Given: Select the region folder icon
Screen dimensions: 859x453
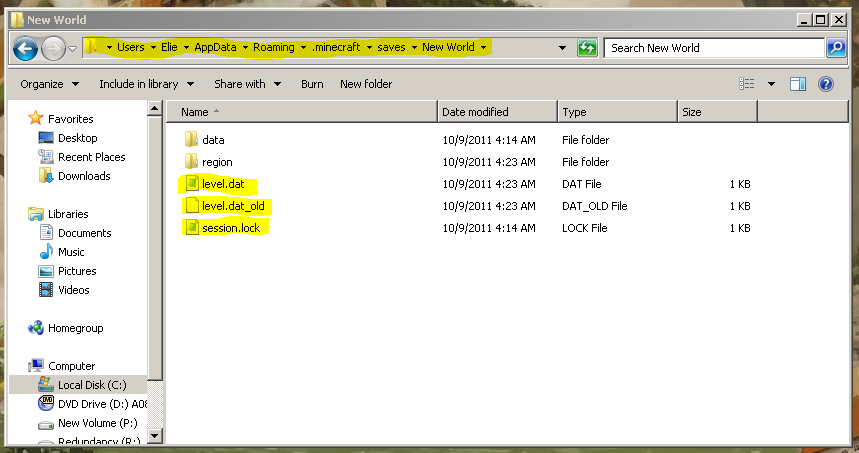Looking at the screenshot, I should coord(191,162).
